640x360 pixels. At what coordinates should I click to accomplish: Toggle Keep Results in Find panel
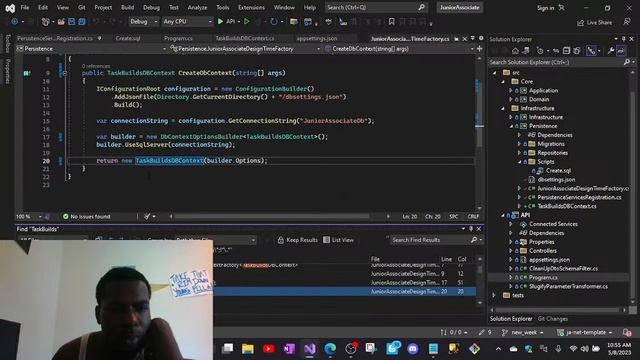[298, 240]
